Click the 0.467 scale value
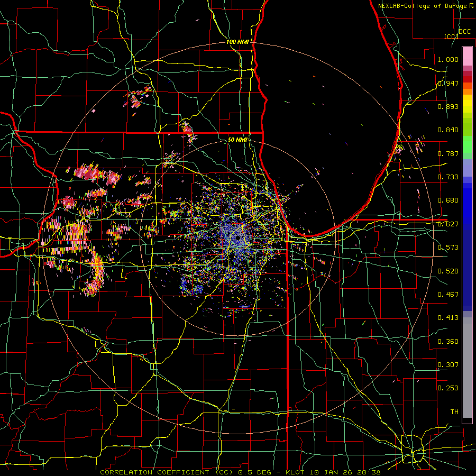This screenshot has width=476, height=476. click(448, 294)
